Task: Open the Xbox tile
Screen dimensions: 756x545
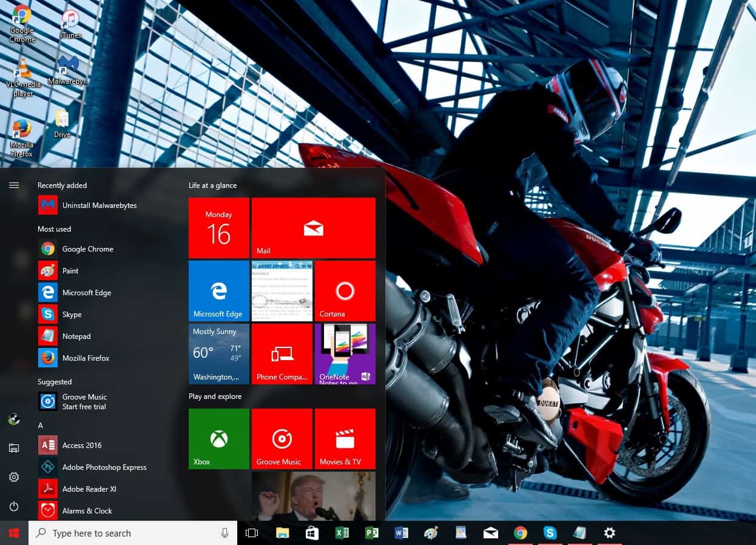Action: pyautogui.click(x=218, y=438)
